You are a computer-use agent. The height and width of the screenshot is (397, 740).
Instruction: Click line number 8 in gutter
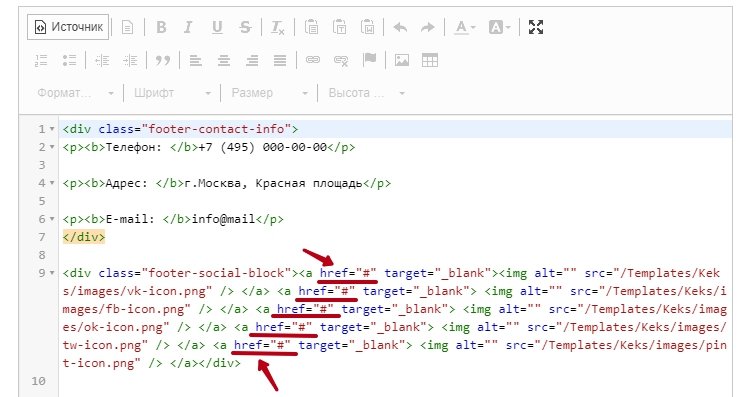(42, 255)
